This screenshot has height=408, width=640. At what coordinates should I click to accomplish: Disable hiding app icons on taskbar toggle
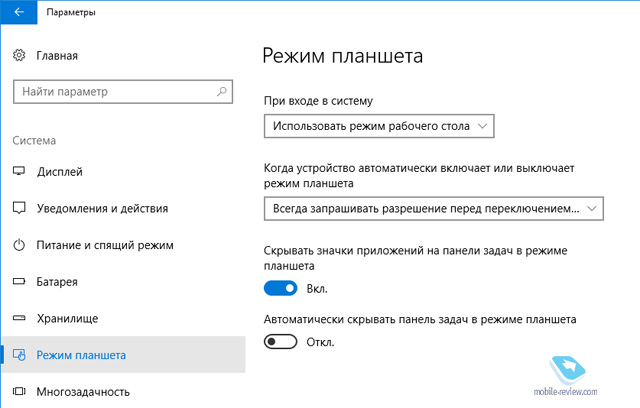pos(280,288)
